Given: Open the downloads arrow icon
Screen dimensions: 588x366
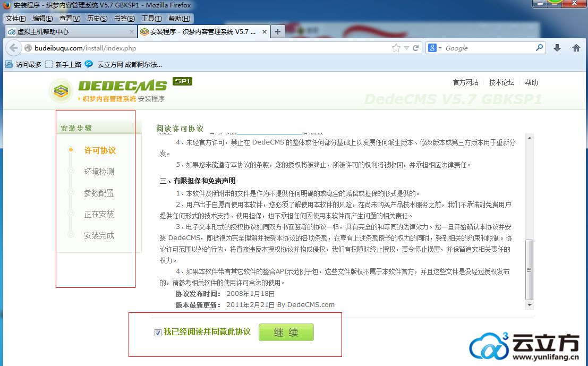Looking at the screenshot, I should click(x=557, y=48).
